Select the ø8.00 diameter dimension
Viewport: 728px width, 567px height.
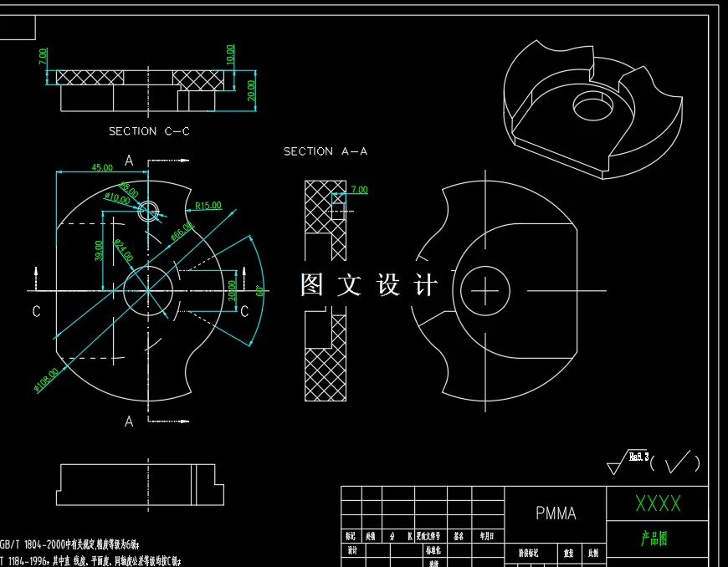coord(129,189)
